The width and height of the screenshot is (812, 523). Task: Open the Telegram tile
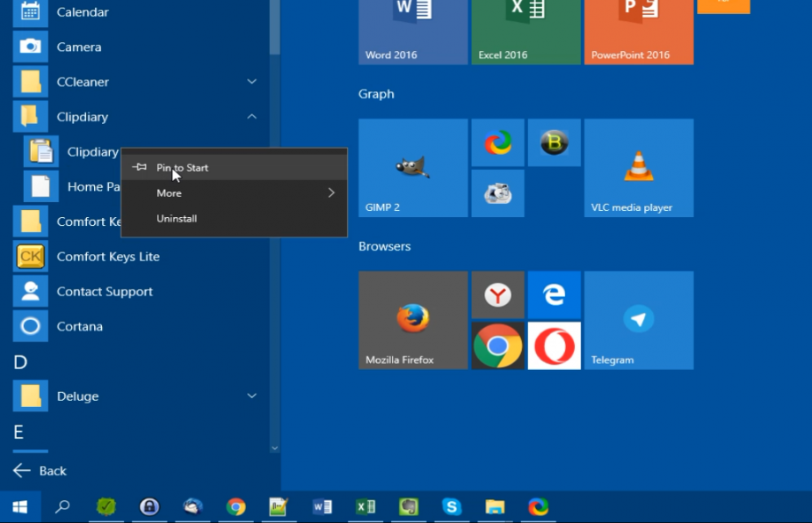tap(638, 320)
